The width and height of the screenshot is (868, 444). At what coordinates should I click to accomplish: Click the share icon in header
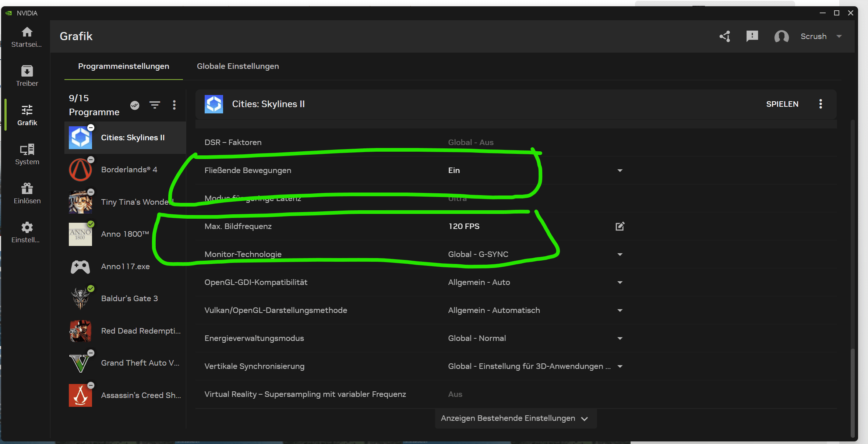[725, 36]
